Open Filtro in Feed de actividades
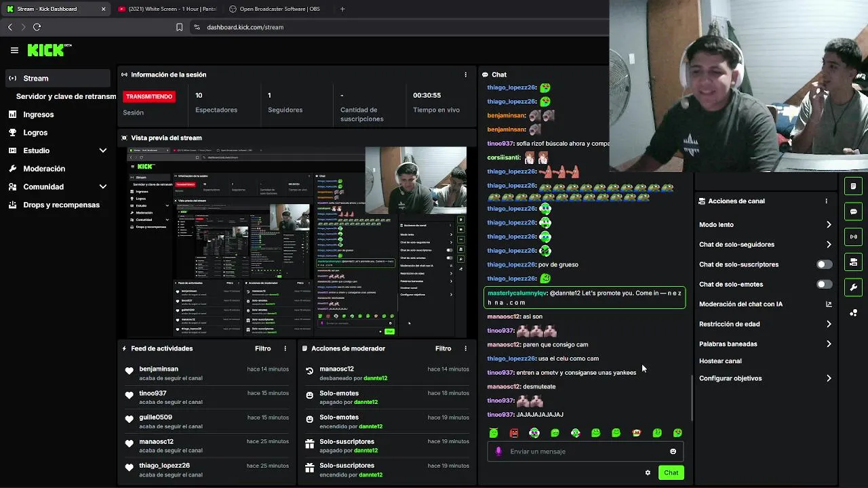The image size is (868, 488). tap(263, 348)
